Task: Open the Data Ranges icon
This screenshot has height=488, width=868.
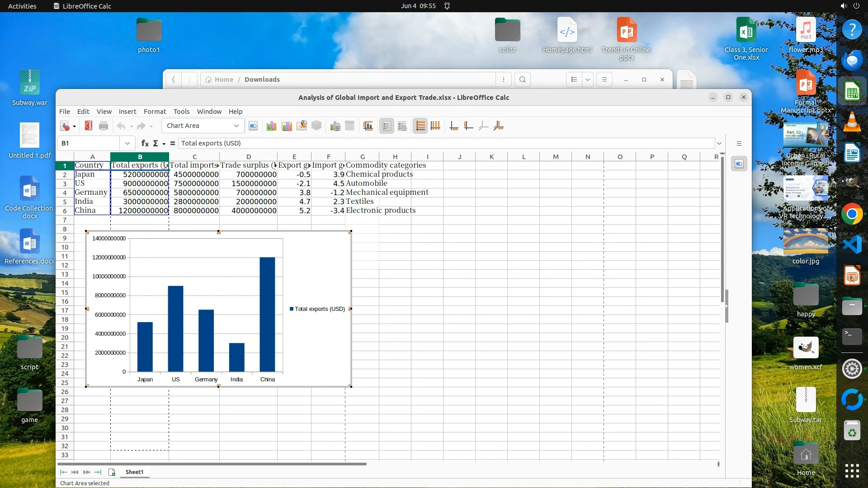Action: pyautogui.click(x=335, y=126)
